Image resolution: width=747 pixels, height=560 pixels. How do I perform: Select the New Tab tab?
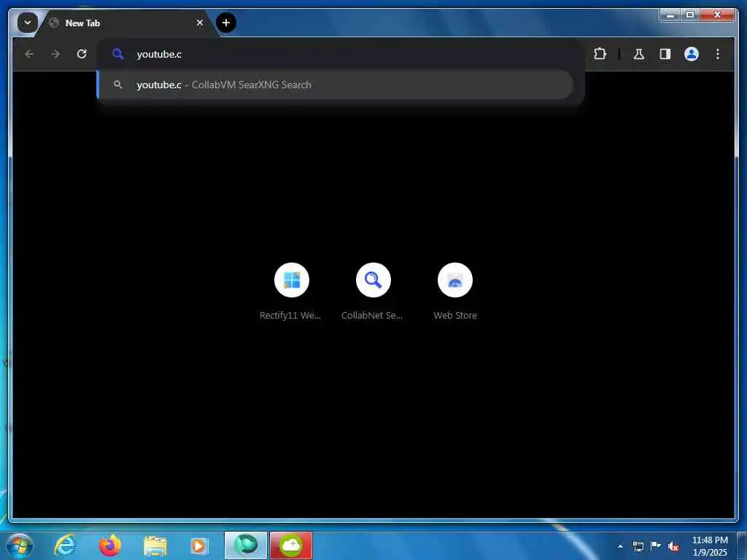pos(126,23)
